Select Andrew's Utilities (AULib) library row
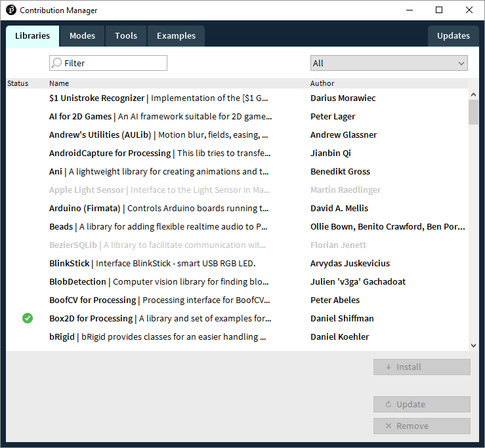The width and height of the screenshot is (485, 448). click(237, 135)
